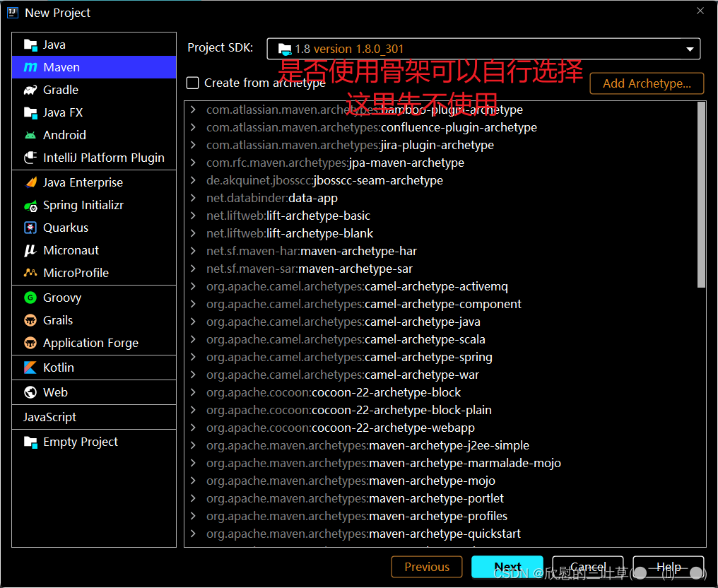Click the Gradle elephant icon
The image size is (718, 588).
30,90
